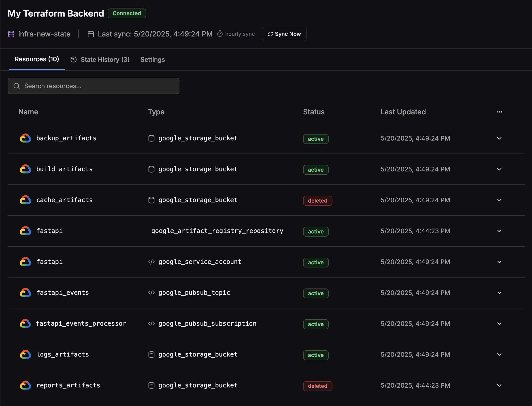Click the cache_artifacts resource name
Viewport: 532px width, 406px height.
(x=64, y=200)
